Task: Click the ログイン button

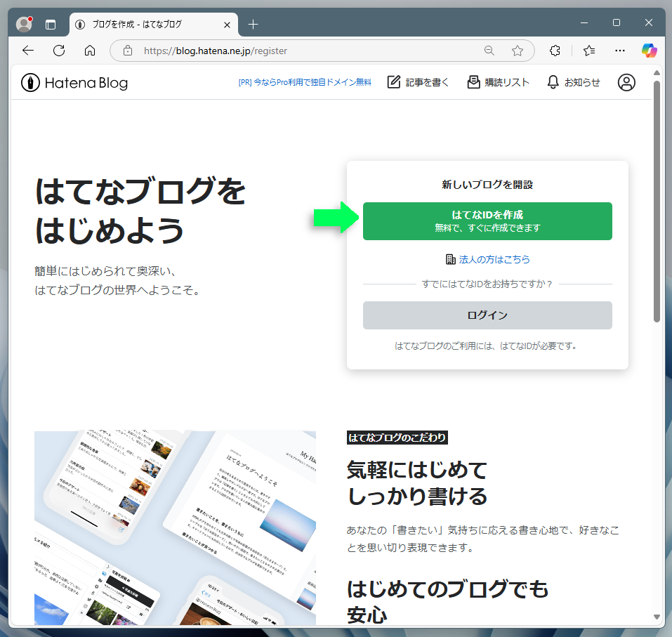Action: 487,315
